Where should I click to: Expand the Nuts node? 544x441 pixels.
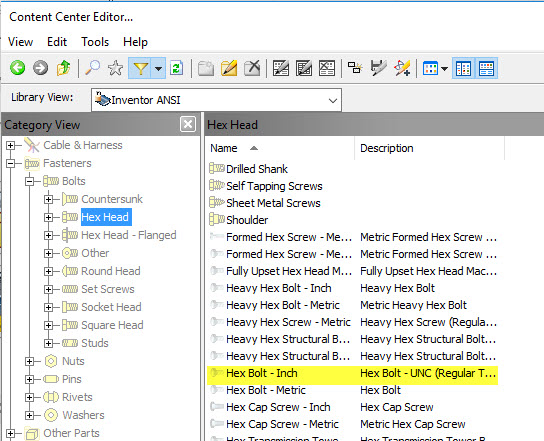click(29, 361)
